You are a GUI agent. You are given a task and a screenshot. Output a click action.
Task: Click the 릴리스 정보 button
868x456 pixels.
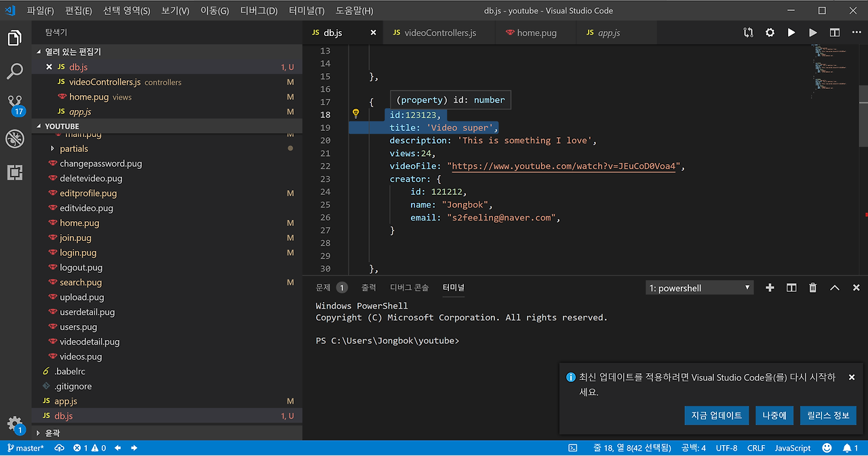(x=828, y=415)
